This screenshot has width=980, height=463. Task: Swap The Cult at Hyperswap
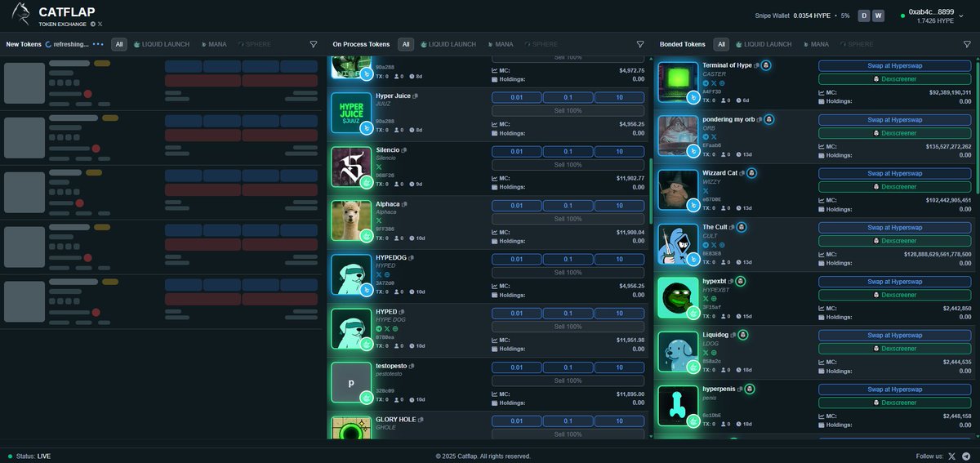[895, 227]
